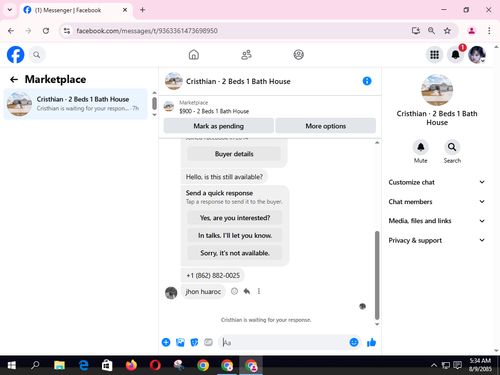Image resolution: width=500 pixels, height=375 pixels.
Task: Open the jhon huaroc sender avatar
Action: pos(171,293)
